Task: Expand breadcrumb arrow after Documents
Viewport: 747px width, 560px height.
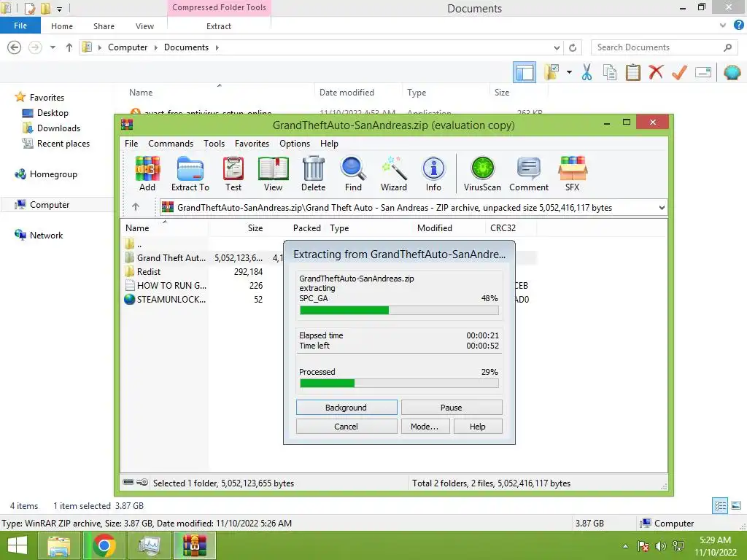Action: [217, 47]
